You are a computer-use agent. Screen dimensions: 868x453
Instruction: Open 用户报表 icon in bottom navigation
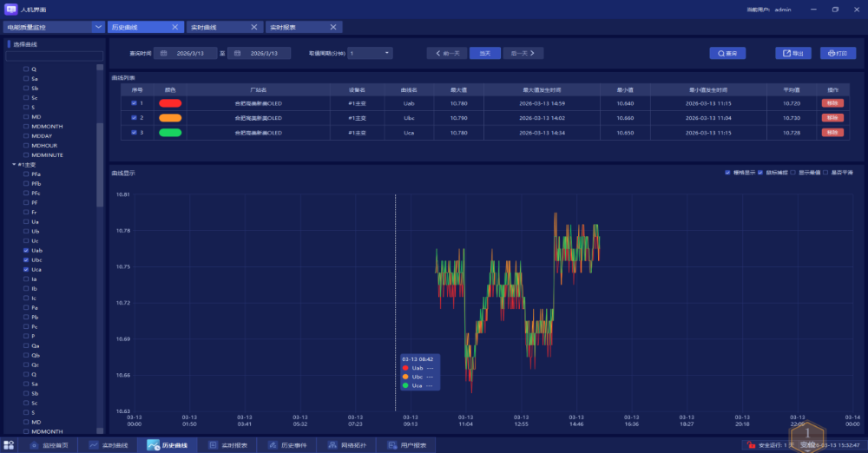[x=392, y=445]
